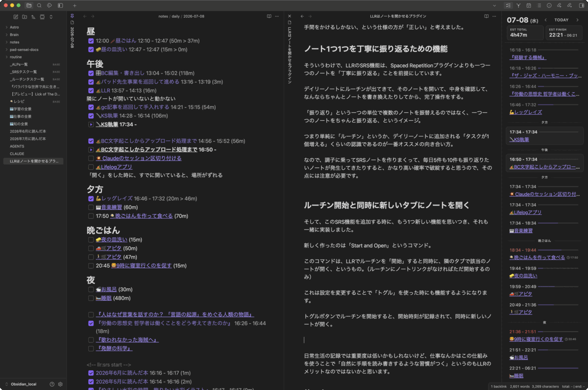Open the task checklist right sidebar tab
The width and height of the screenshot is (588, 390).
[x=508, y=5]
